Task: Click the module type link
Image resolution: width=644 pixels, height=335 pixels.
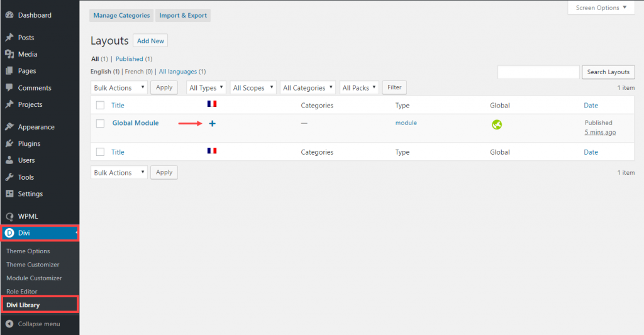Action: 406,123
